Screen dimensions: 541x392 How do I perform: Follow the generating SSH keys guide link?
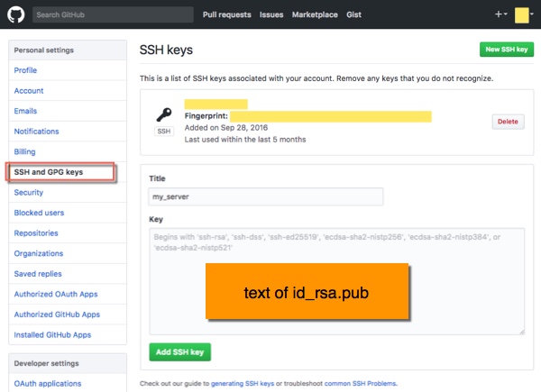point(243,383)
